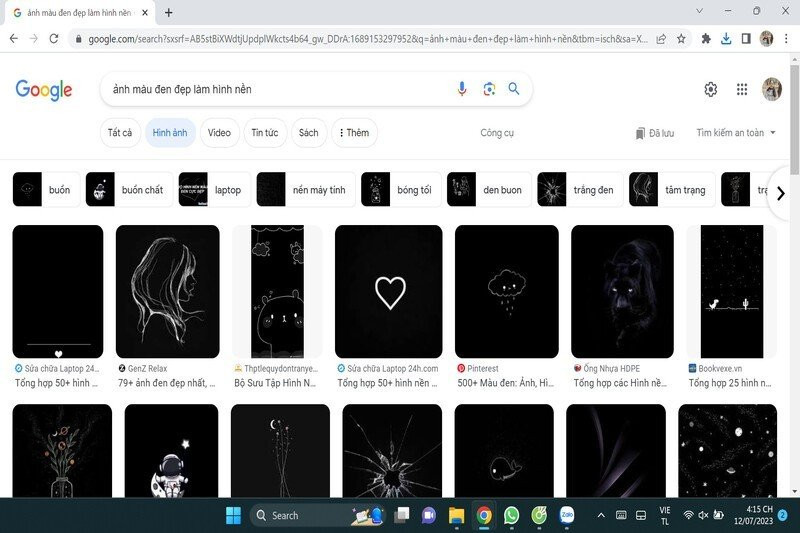Click the voice search microphone icon

pos(462,89)
